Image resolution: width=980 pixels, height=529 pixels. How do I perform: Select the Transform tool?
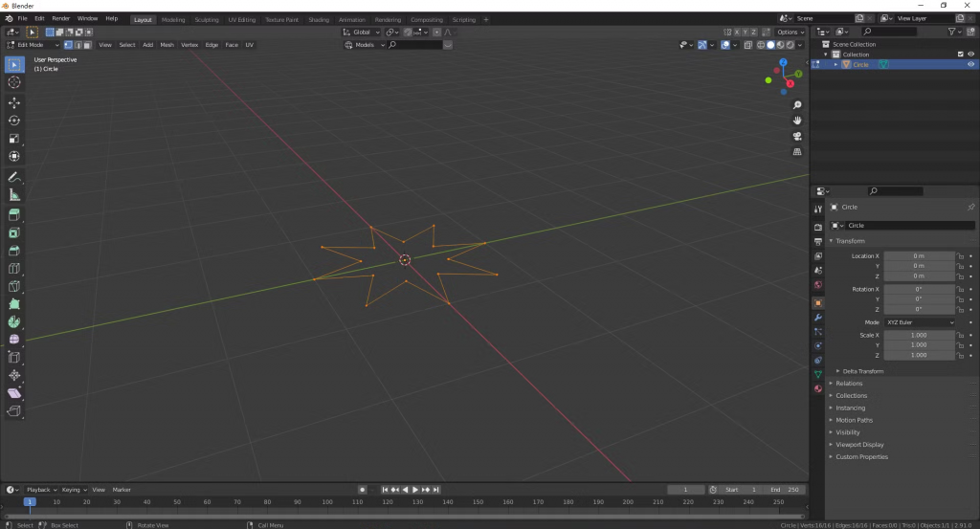[14, 157]
